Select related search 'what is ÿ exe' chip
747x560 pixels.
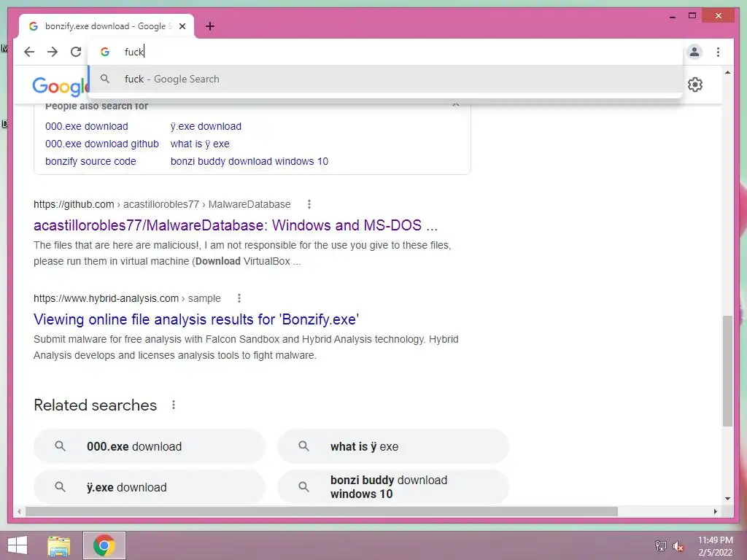click(x=393, y=446)
